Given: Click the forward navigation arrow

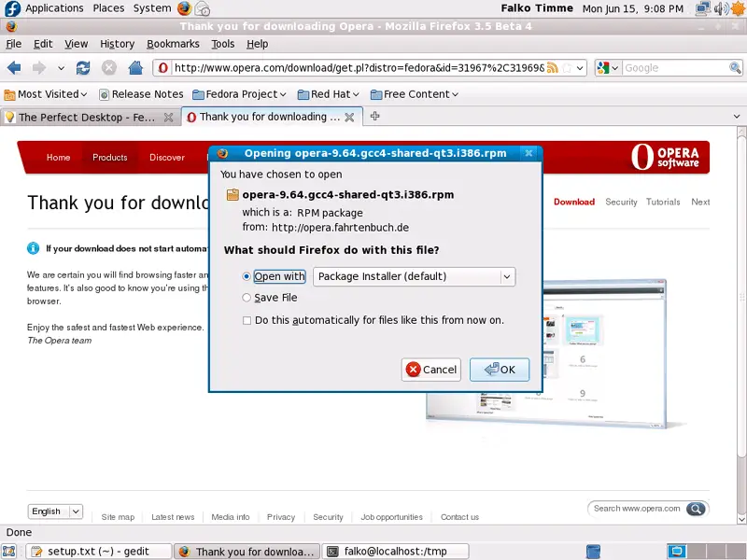Looking at the screenshot, I should pos(39,67).
